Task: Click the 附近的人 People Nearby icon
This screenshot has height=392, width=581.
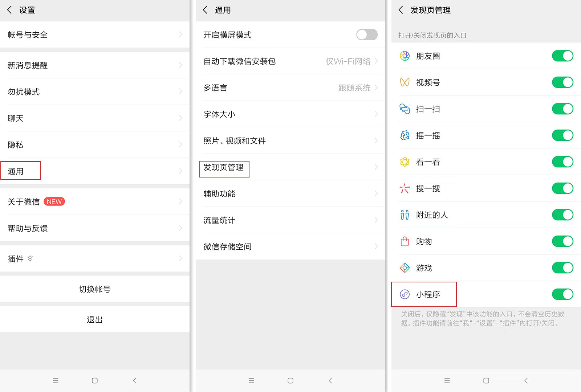Action: point(405,215)
